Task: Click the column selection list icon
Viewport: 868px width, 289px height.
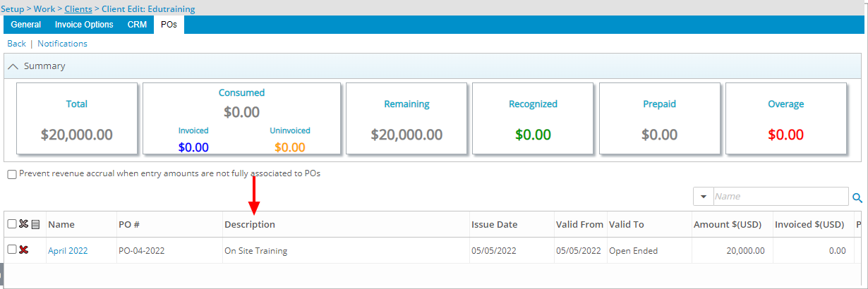Action: click(x=35, y=224)
